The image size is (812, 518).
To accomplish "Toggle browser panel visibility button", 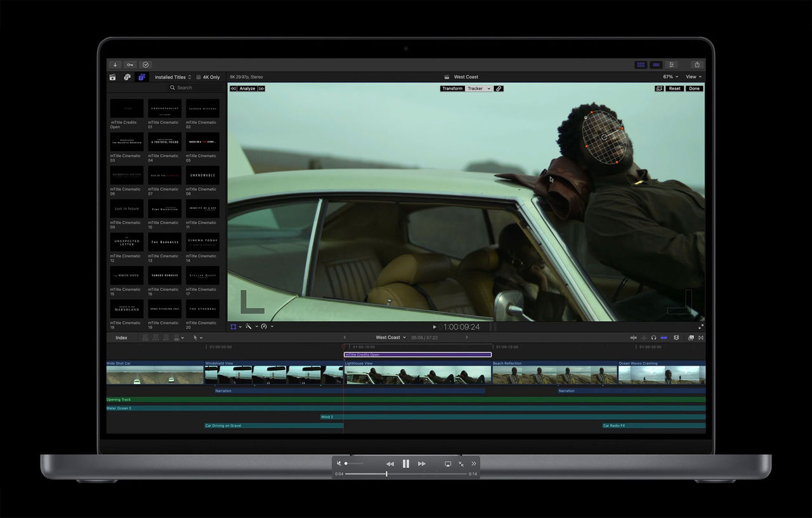I will (x=641, y=65).
